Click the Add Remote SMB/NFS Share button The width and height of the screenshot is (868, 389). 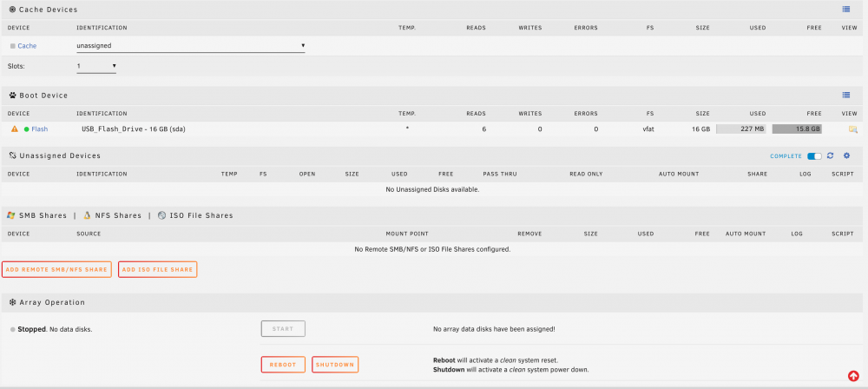(x=56, y=269)
